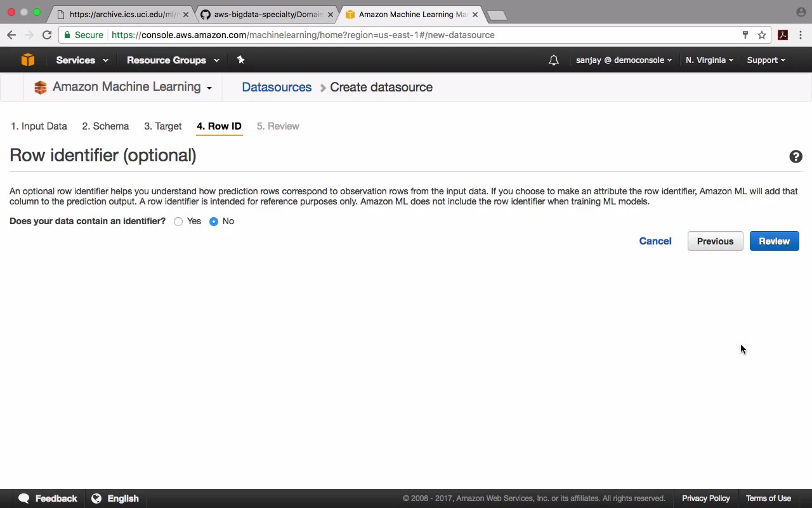Click the Previous button
812x508 pixels.
[x=716, y=241]
